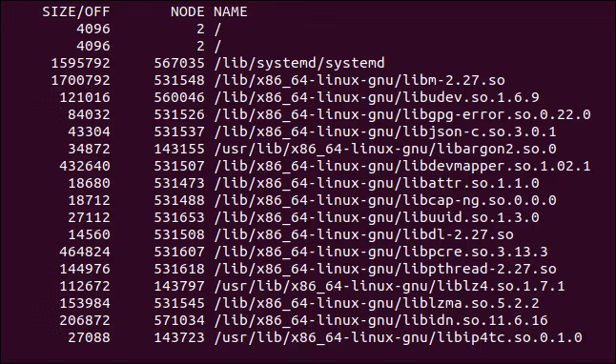
Task: Click the NODE column header
Action: point(188,11)
